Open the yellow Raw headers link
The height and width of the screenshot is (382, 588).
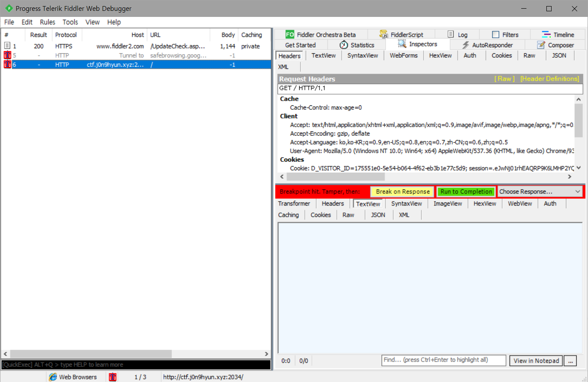(504, 78)
